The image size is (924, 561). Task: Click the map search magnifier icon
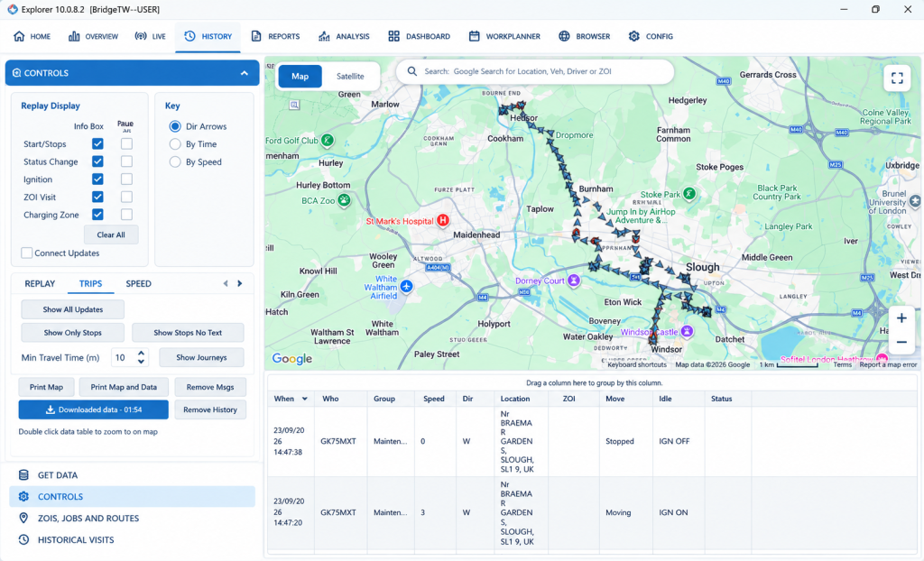[x=412, y=71]
